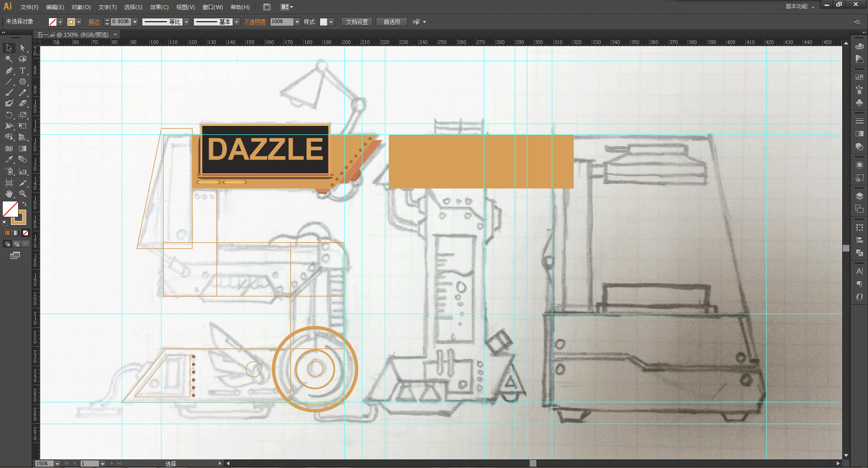Open the Layers panel icon

[x=859, y=196]
